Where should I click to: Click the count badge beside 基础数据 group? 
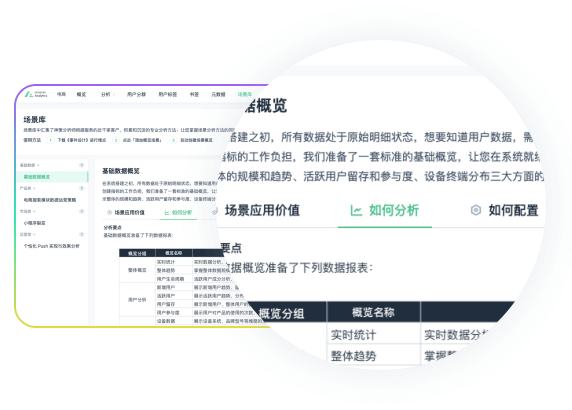(x=82, y=165)
